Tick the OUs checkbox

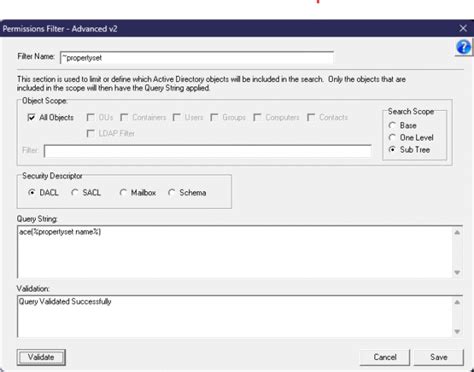tap(90, 117)
